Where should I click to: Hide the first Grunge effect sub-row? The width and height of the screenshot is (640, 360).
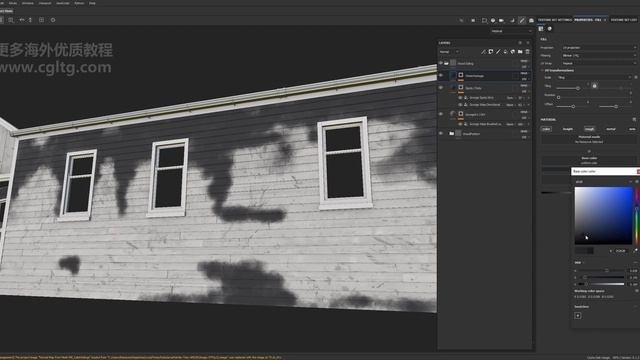click(x=460, y=98)
